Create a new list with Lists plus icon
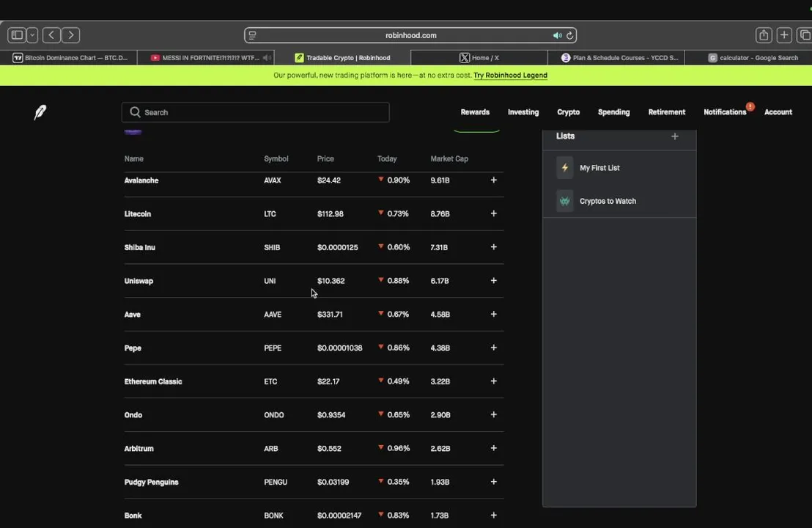This screenshot has height=528, width=812. click(675, 136)
